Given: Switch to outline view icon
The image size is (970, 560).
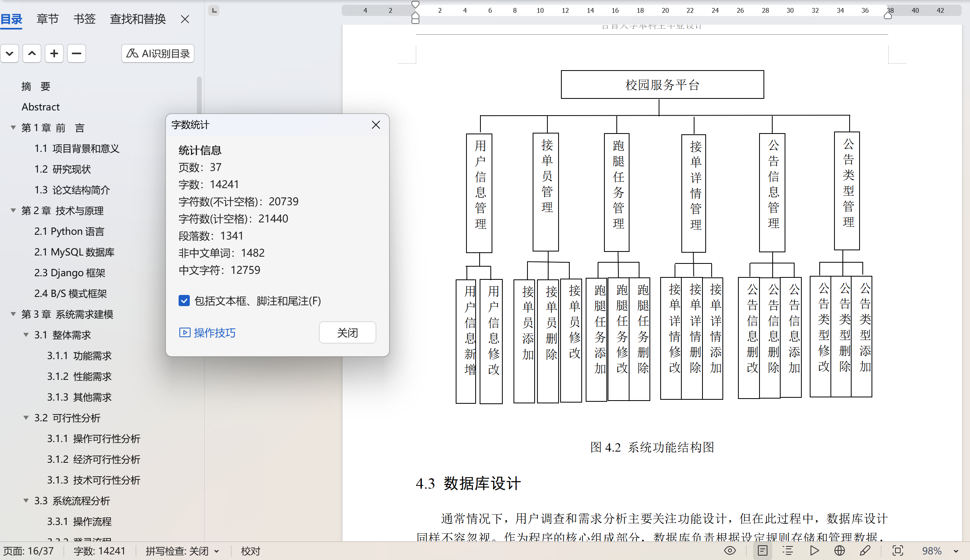Looking at the screenshot, I should click(x=788, y=551).
